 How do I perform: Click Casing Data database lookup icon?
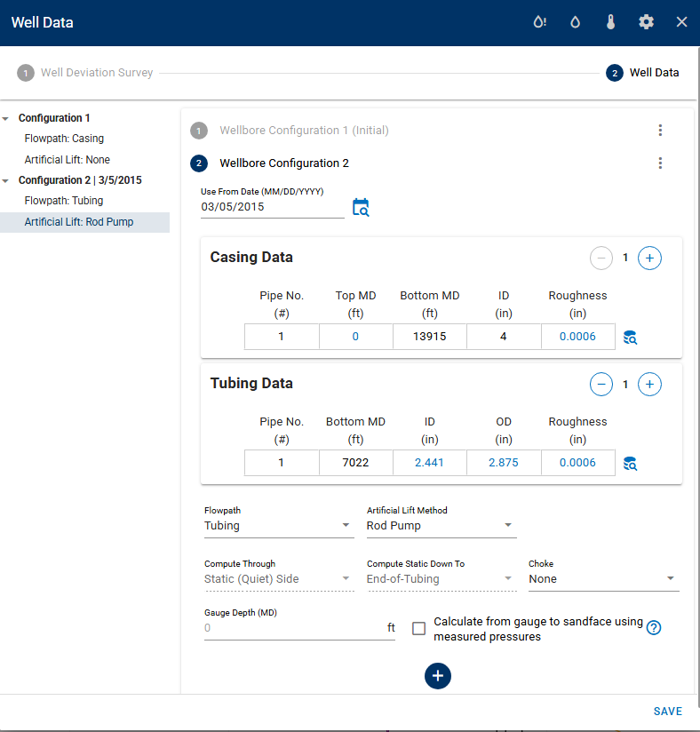coord(631,337)
